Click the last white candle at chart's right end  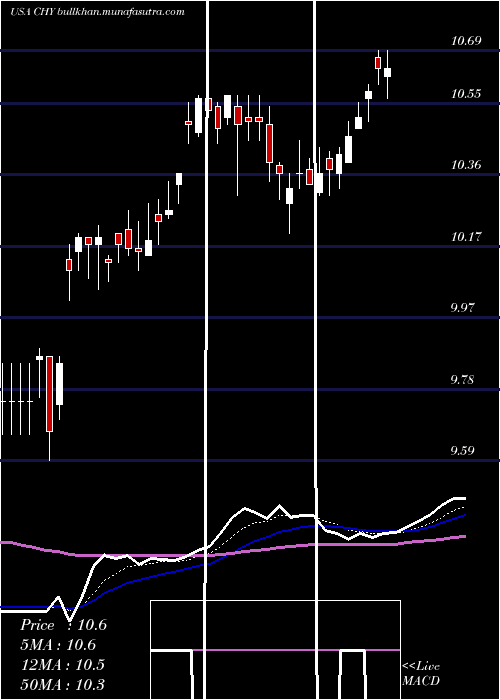[388, 72]
